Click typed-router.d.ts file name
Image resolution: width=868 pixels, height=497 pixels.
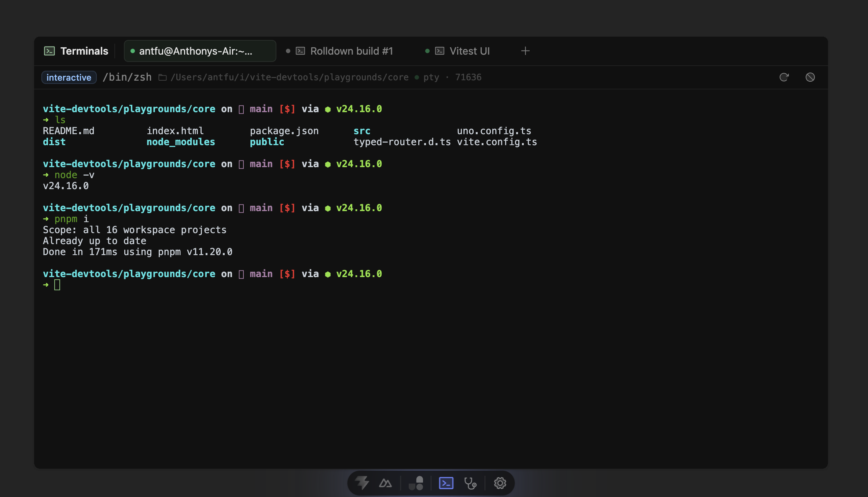[402, 142]
